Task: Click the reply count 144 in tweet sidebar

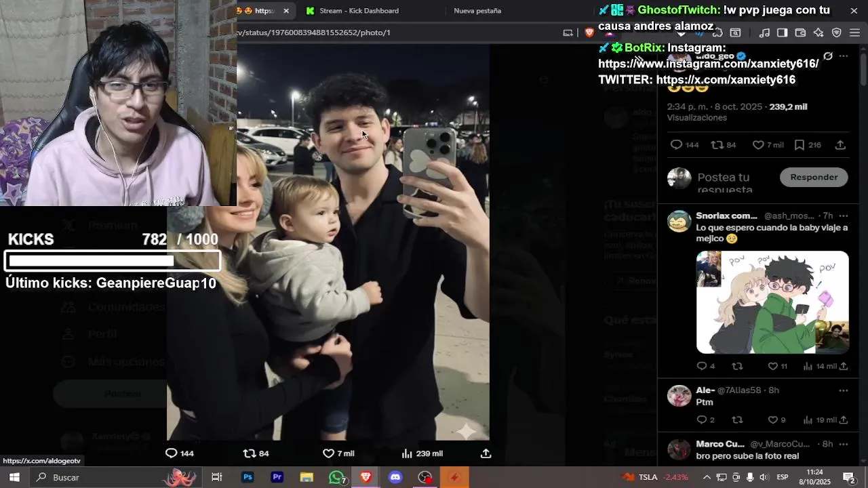Action: [684, 145]
